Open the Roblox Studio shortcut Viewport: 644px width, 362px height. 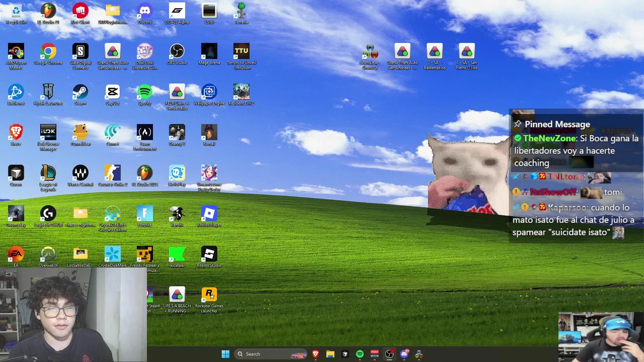[209, 257]
